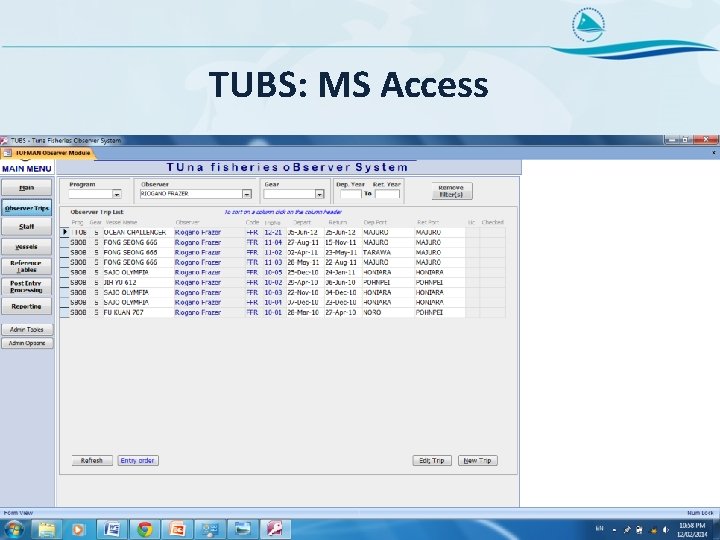Expand the Program filter dropdown
This screenshot has height=540, width=720.
click(x=117, y=194)
